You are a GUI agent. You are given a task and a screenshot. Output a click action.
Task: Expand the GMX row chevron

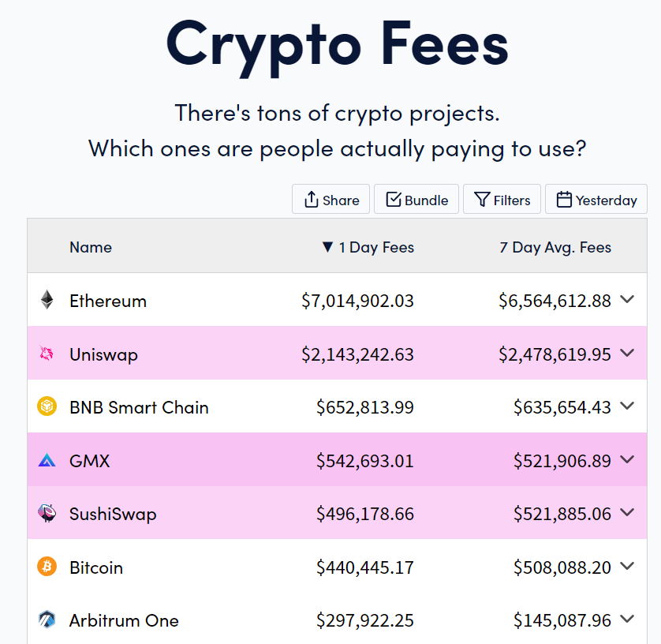(x=627, y=459)
